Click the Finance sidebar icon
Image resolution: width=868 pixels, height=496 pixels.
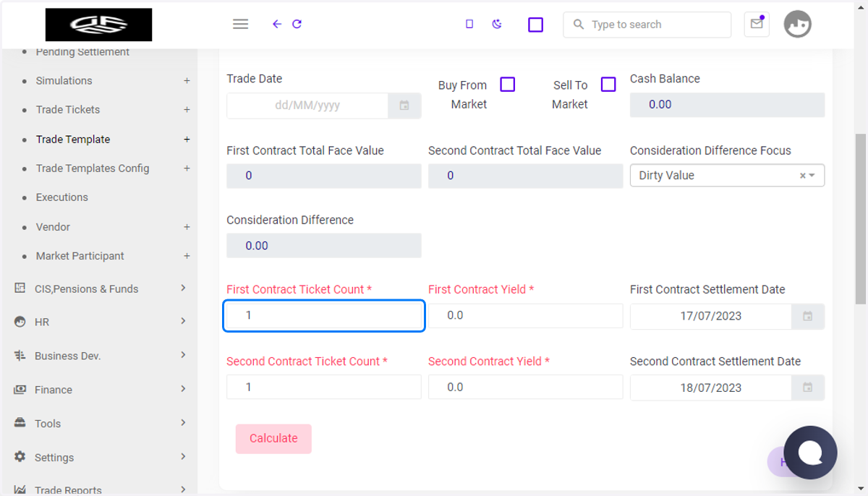point(20,389)
